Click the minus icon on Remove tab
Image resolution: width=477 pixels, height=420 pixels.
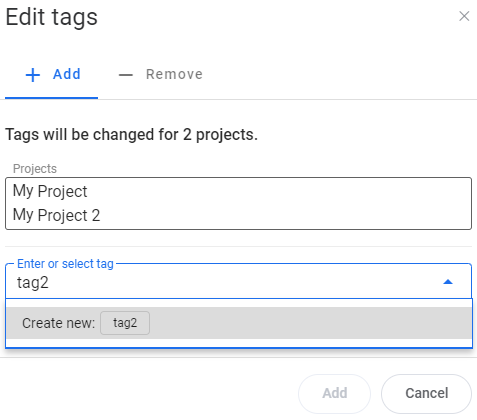point(126,75)
